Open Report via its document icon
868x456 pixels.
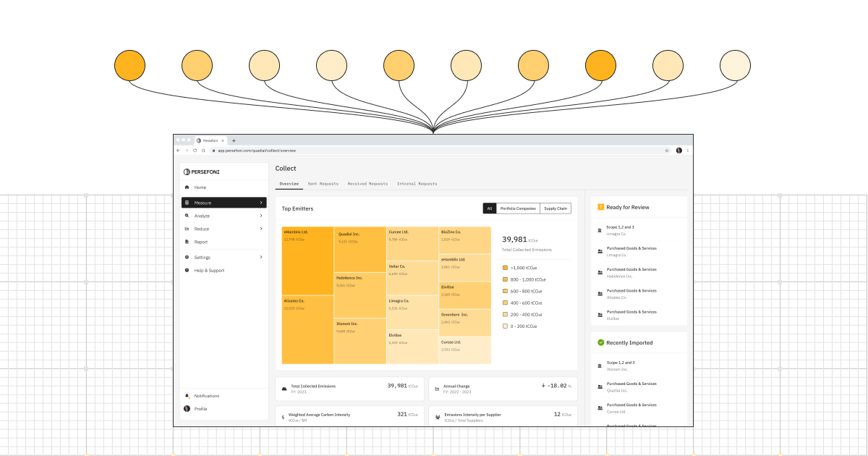coord(187,242)
